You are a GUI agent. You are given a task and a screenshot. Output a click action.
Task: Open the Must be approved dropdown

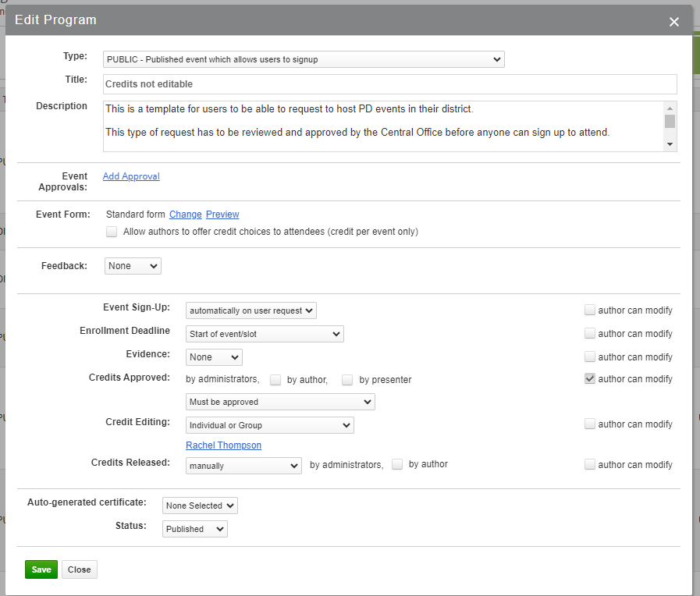click(x=279, y=401)
